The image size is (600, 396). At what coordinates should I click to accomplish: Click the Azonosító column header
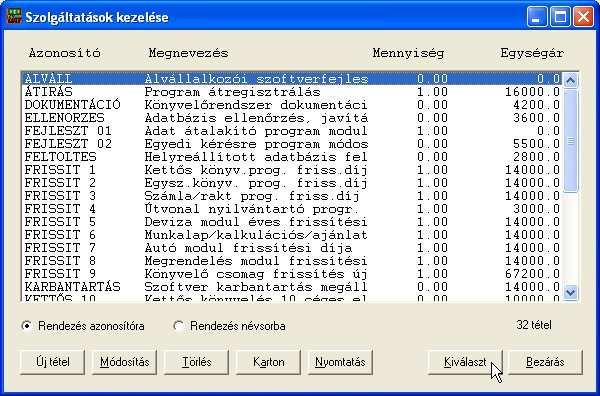click(x=65, y=53)
